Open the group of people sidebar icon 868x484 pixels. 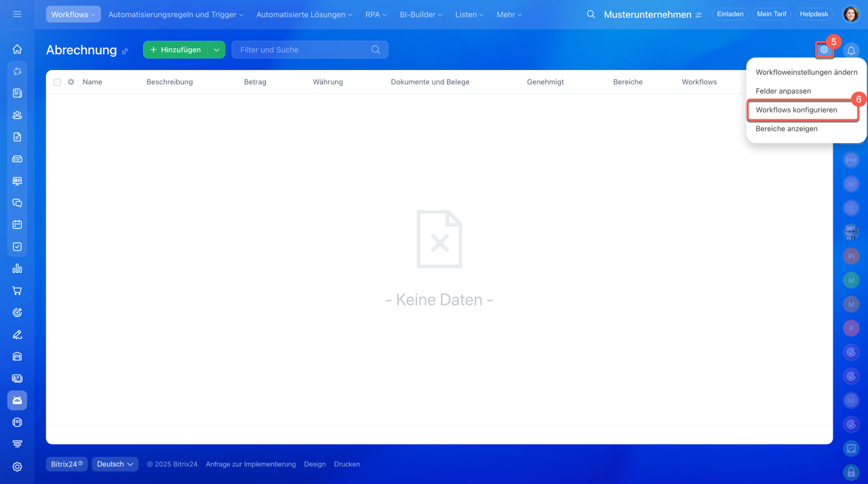coord(17,115)
